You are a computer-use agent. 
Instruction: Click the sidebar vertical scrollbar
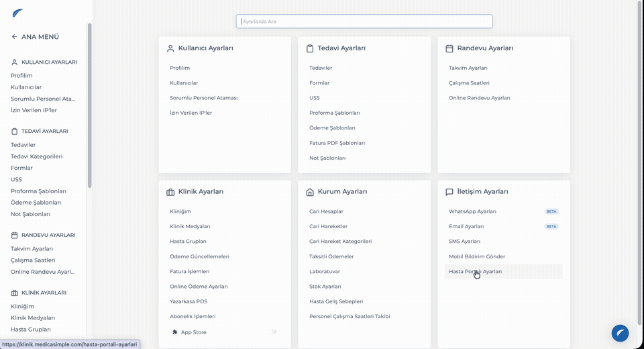[x=89, y=105]
